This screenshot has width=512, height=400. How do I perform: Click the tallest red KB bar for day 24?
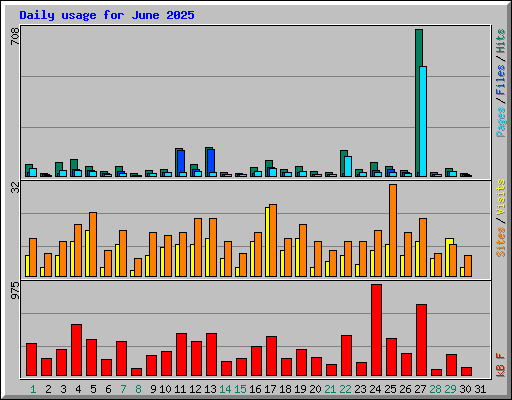click(376, 330)
